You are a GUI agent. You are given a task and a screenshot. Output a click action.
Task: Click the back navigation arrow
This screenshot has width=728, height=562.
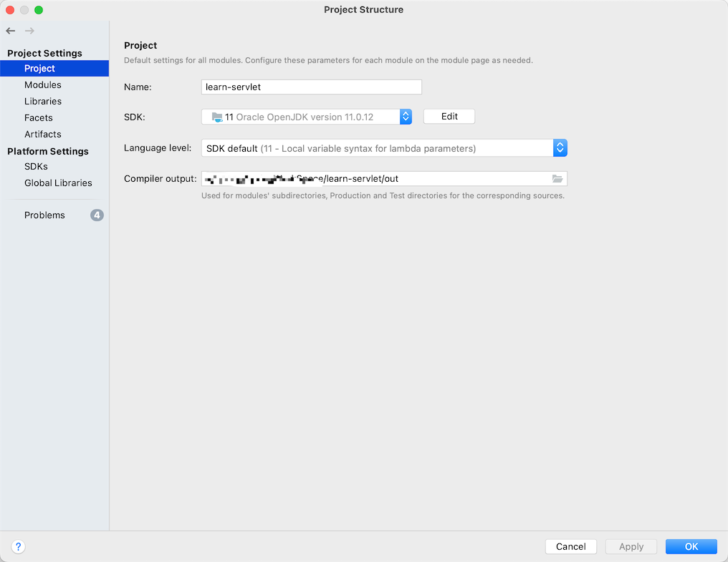[x=10, y=31]
